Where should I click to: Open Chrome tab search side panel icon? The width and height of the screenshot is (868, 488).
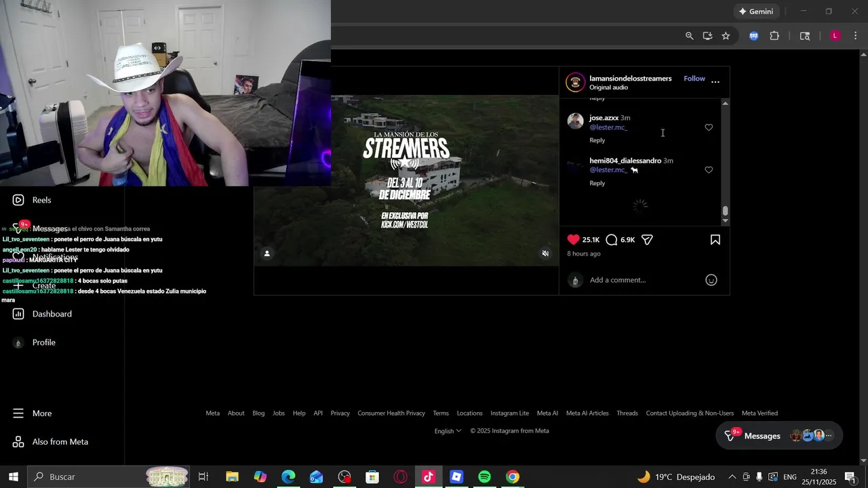click(x=805, y=36)
